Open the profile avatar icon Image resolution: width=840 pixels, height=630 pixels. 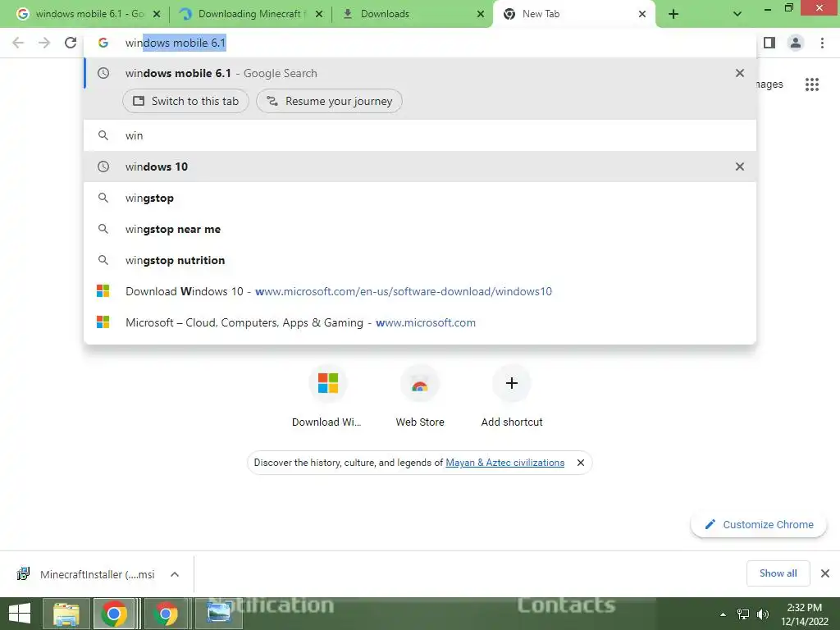point(796,43)
